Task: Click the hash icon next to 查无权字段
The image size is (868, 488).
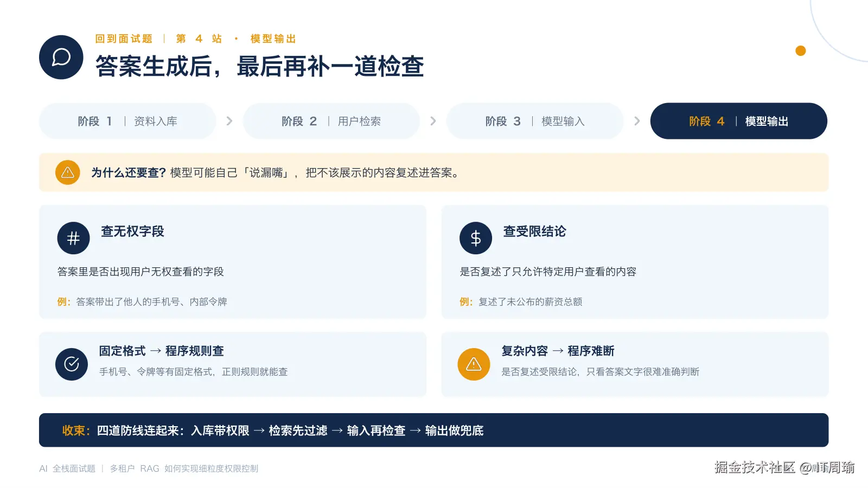Action: [x=74, y=238]
